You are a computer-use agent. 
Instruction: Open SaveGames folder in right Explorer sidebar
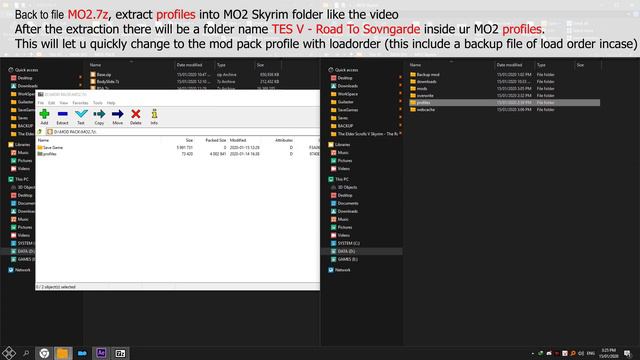point(344,110)
